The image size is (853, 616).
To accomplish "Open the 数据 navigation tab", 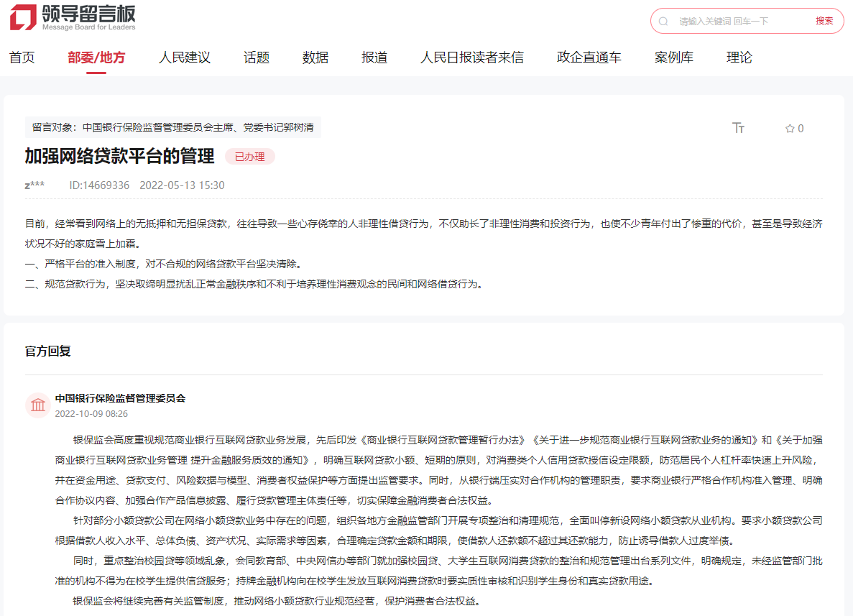I will (315, 58).
